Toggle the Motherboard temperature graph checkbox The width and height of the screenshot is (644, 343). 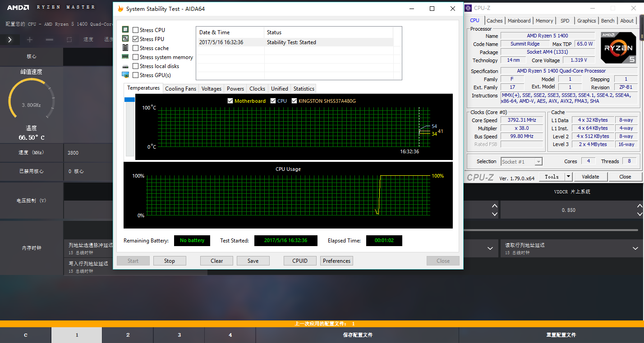point(230,101)
